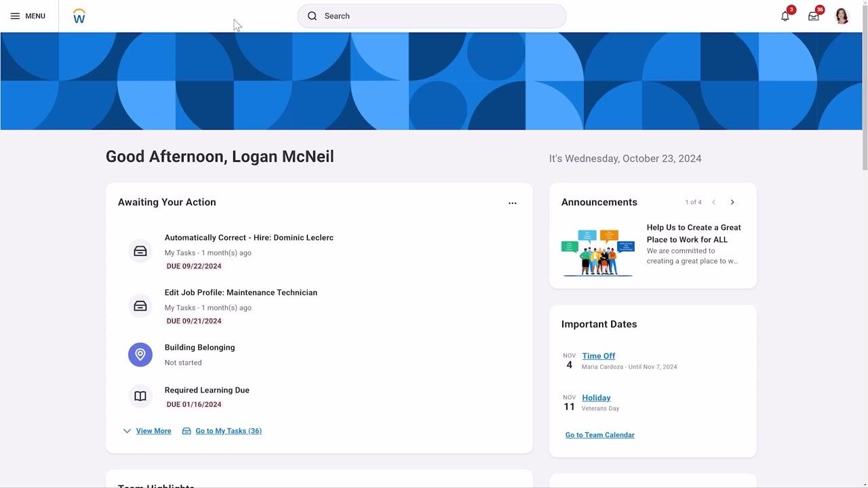Open Edit Job Profile: Maintenance Technician task

[241, 293]
